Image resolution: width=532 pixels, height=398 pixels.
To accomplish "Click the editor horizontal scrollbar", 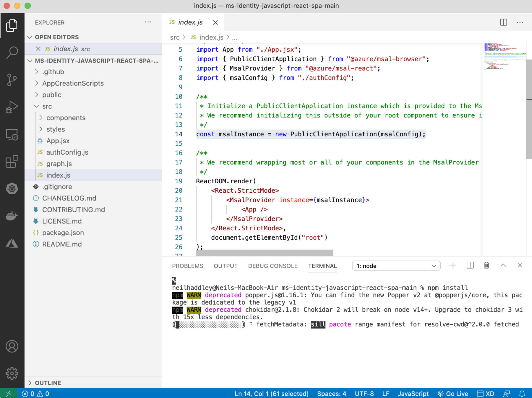I will point(264,253).
